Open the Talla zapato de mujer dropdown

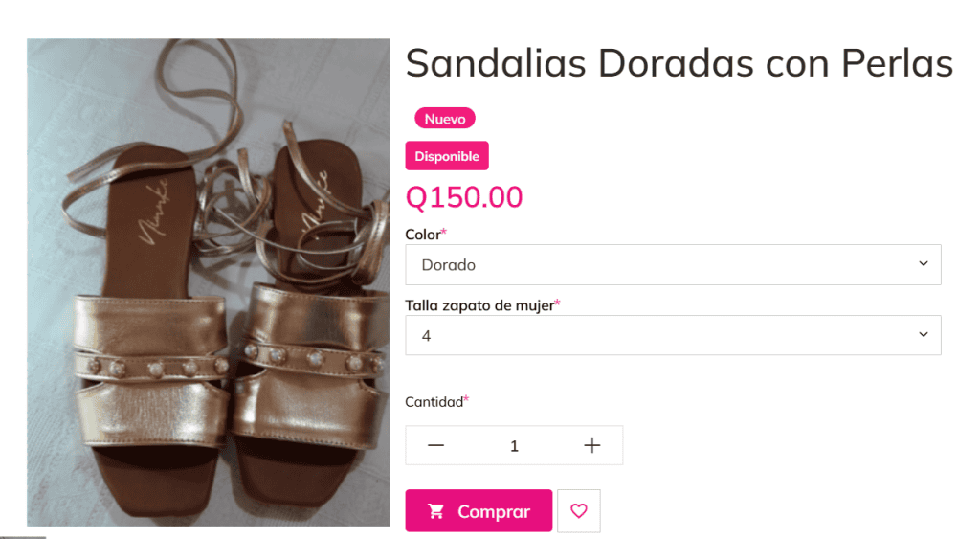pyautogui.click(x=673, y=335)
